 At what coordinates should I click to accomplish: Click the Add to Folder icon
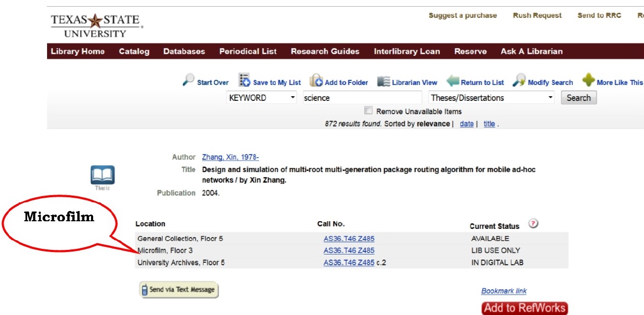[316, 81]
